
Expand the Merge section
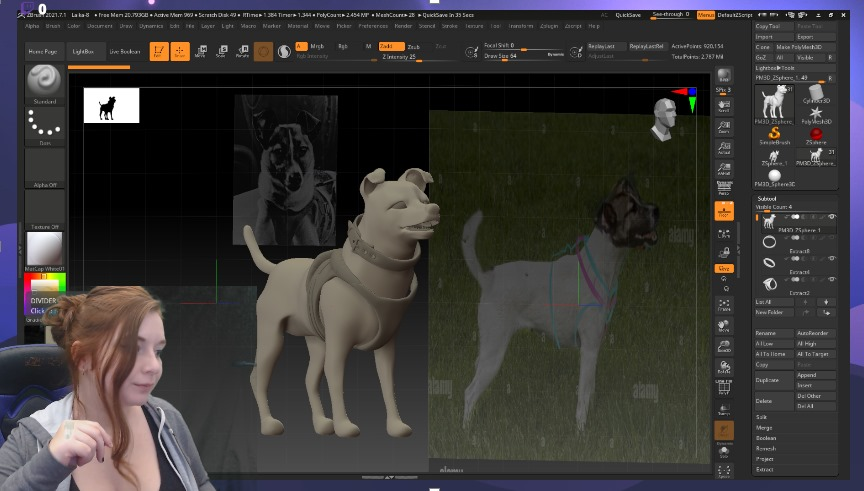764,428
